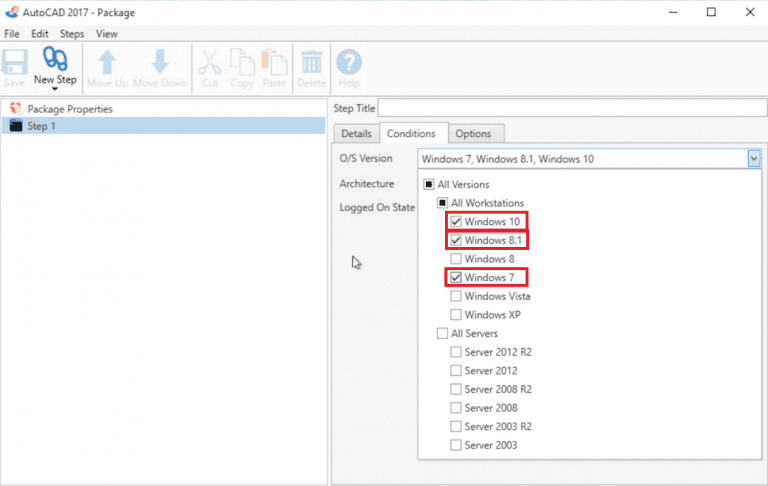Viewport: 768px width, 486px height.
Task: Click the Move Down arrow icon
Action: point(160,62)
